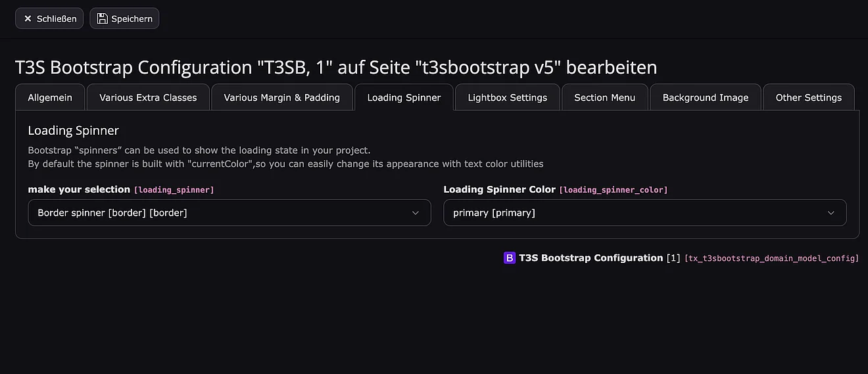Open the Allgemein tab
This screenshot has width=868, height=374.
click(x=50, y=98)
